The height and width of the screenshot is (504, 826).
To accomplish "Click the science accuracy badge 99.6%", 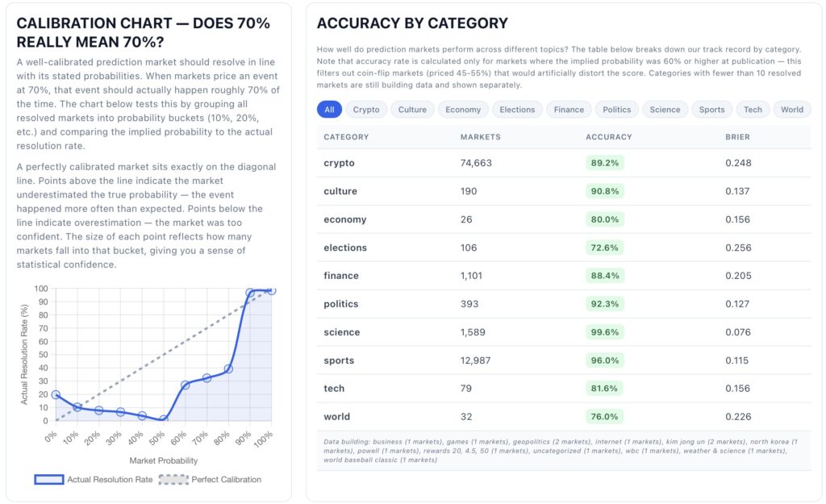I will [x=605, y=332].
